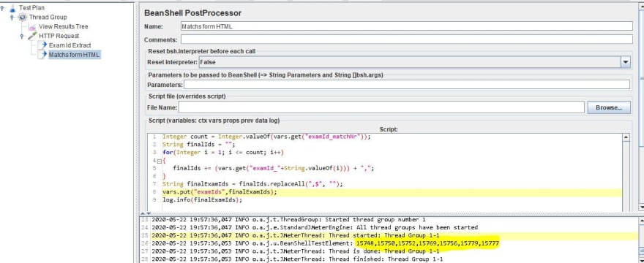This screenshot has height=263, width=644.
Task: Click script line 1 with Integer count
Action: [x=266, y=137]
